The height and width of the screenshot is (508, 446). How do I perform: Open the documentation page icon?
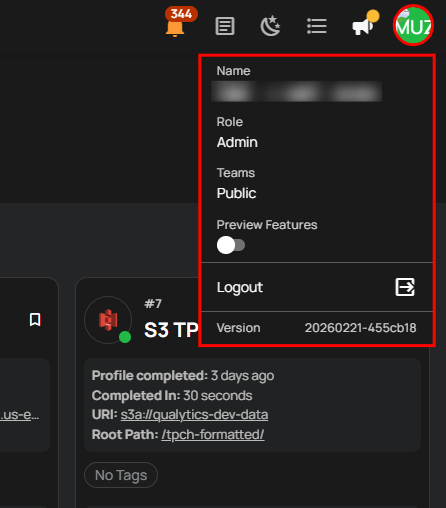coord(225,26)
